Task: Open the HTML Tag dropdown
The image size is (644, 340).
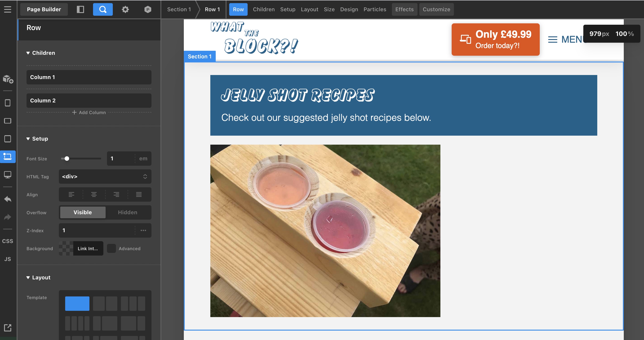Action: (x=105, y=177)
